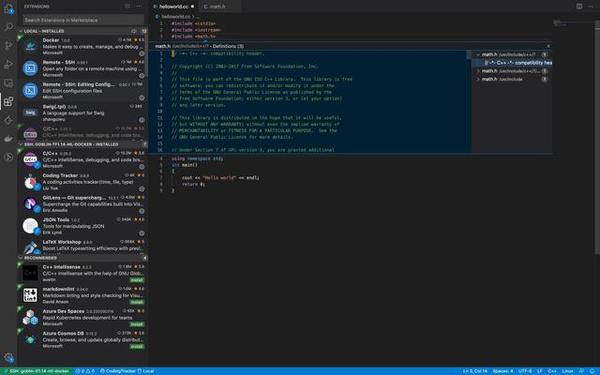
Task: Click the notifications bell in status bar
Action: 592,371
